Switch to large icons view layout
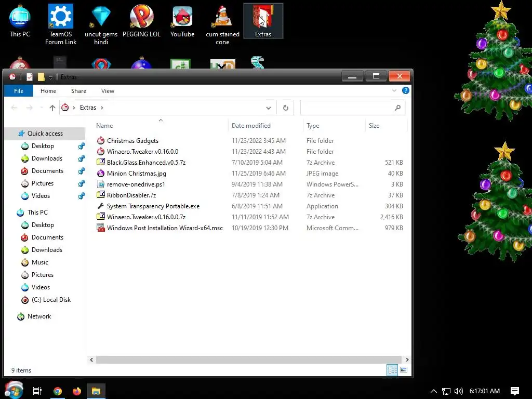 [404, 370]
